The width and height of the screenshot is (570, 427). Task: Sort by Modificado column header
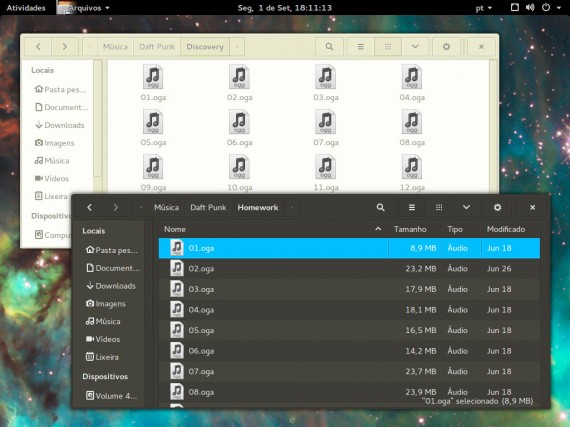pos(510,229)
